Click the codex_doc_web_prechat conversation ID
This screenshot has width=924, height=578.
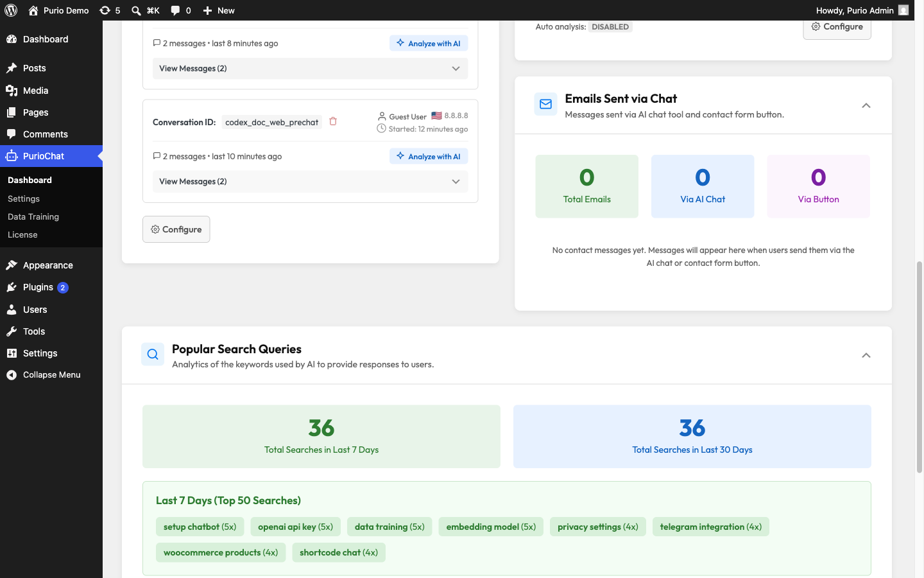point(272,122)
